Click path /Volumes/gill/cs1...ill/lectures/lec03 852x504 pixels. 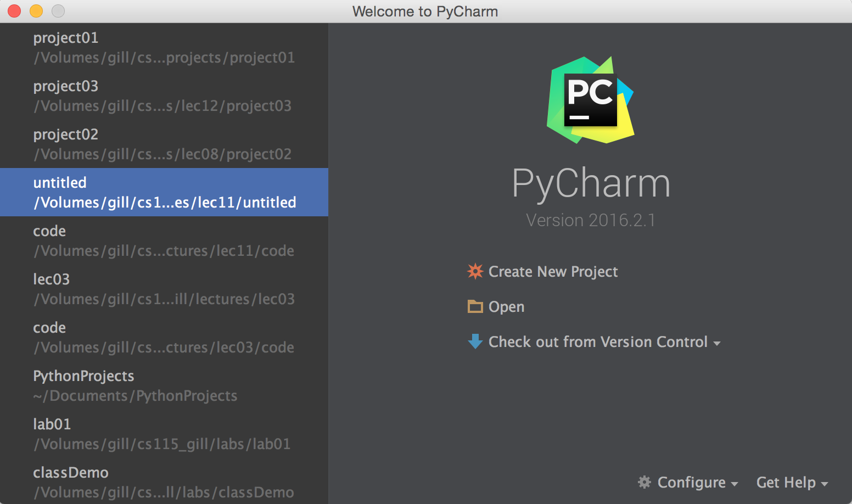pyautogui.click(x=164, y=299)
